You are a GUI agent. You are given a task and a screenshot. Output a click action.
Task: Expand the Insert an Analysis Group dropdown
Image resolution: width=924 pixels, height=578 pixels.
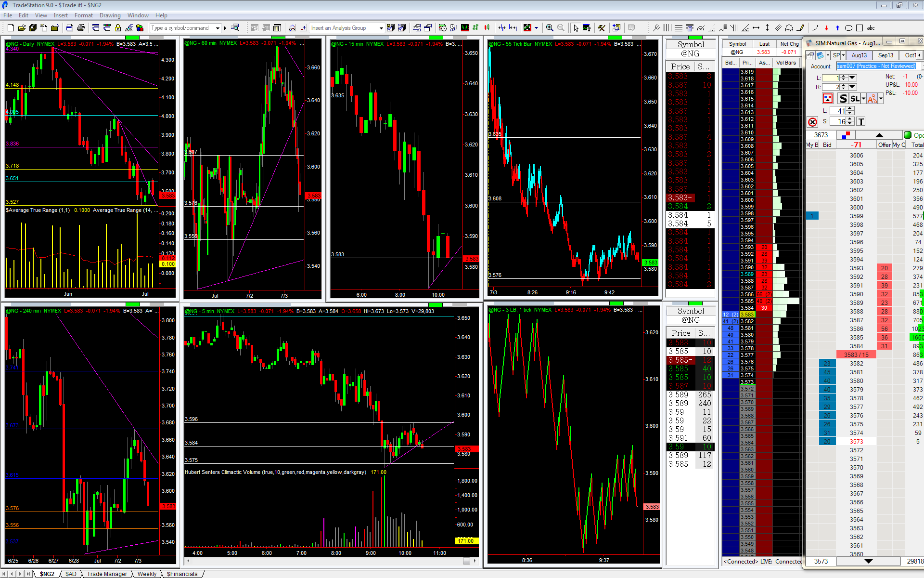[381, 28]
